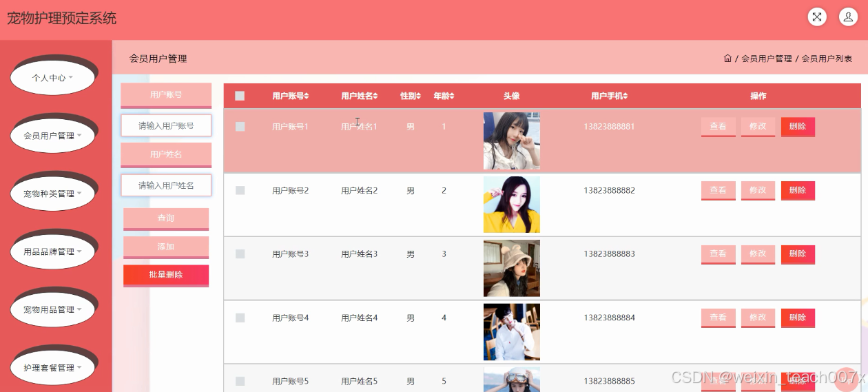Focus the 请输入用户姓名 input field

(166, 185)
